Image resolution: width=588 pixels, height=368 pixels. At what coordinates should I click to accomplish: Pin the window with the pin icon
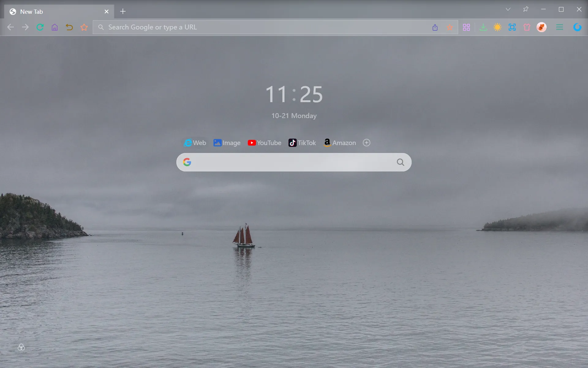pos(526,9)
